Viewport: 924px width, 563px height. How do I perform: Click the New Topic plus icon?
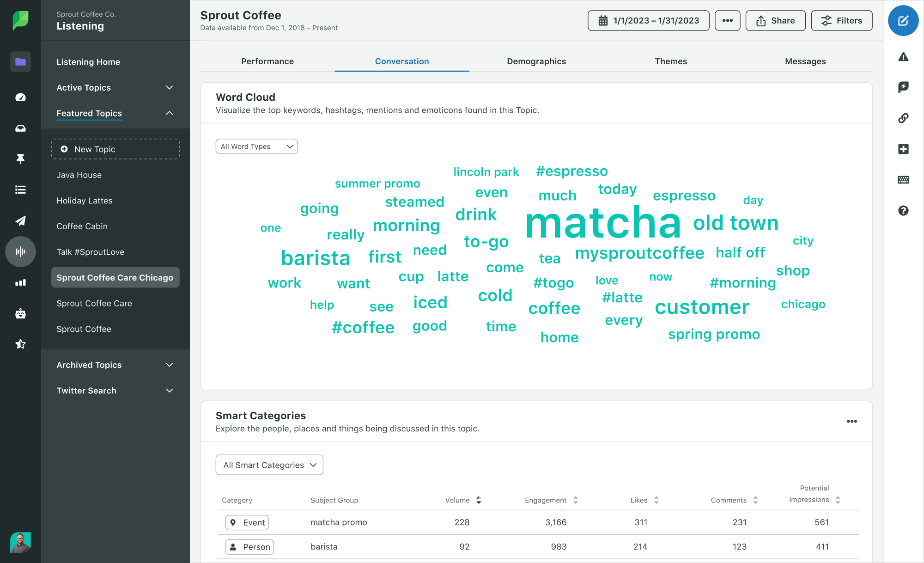pos(63,148)
